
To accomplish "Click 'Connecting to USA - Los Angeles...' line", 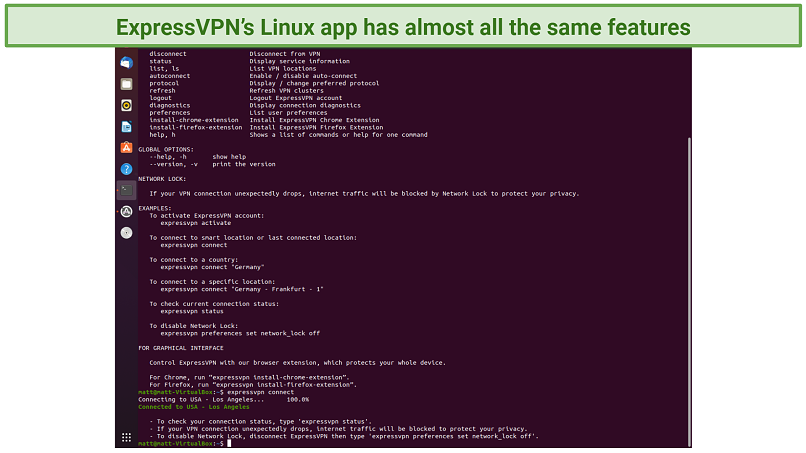I will (x=203, y=399).
